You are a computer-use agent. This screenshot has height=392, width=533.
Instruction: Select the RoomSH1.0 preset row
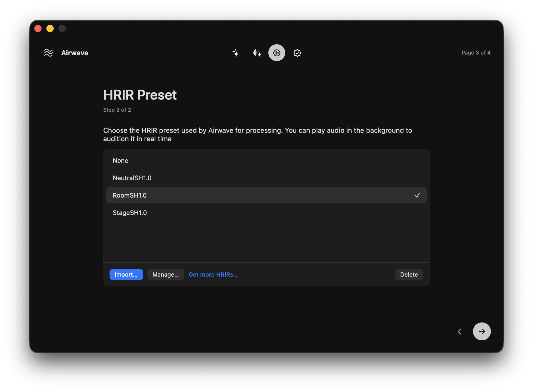(x=266, y=195)
